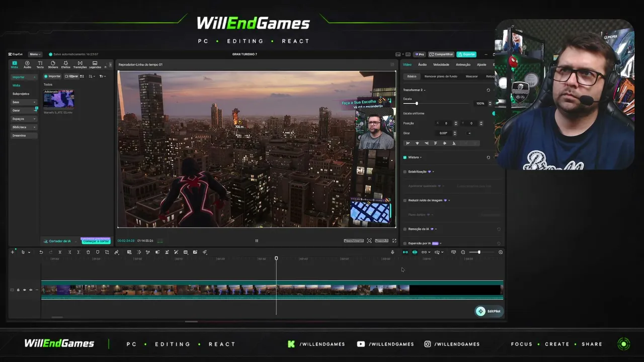Click the microphone record voiceover icon

coord(392,252)
